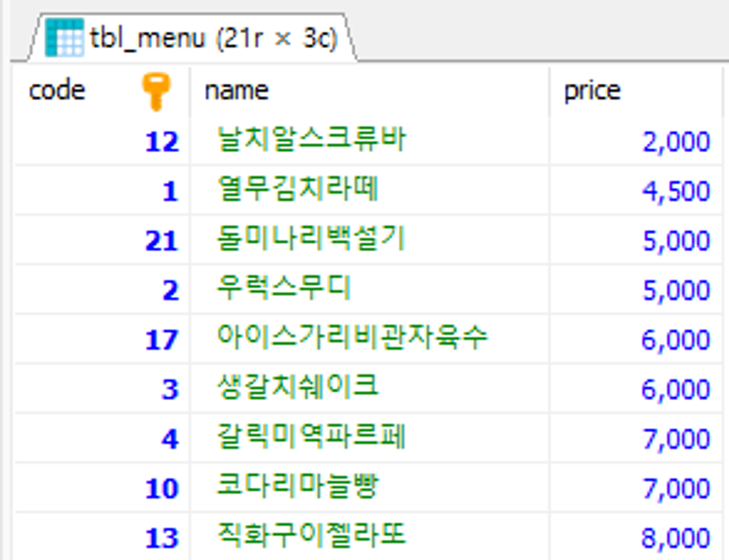Click the code cell with value 21

tap(162, 240)
